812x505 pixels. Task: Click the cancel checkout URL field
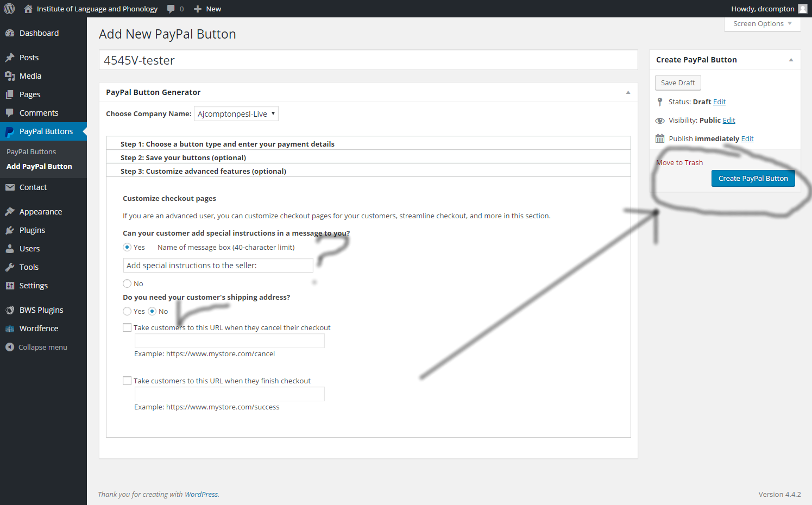point(229,340)
